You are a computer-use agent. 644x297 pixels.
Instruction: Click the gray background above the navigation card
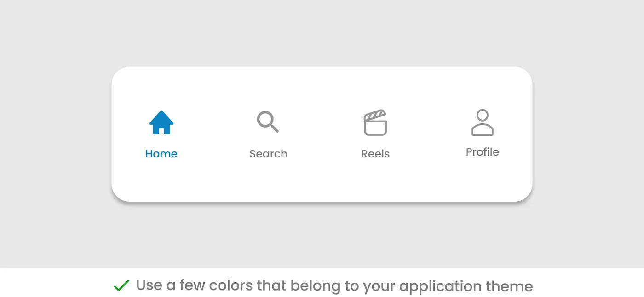tap(322, 32)
